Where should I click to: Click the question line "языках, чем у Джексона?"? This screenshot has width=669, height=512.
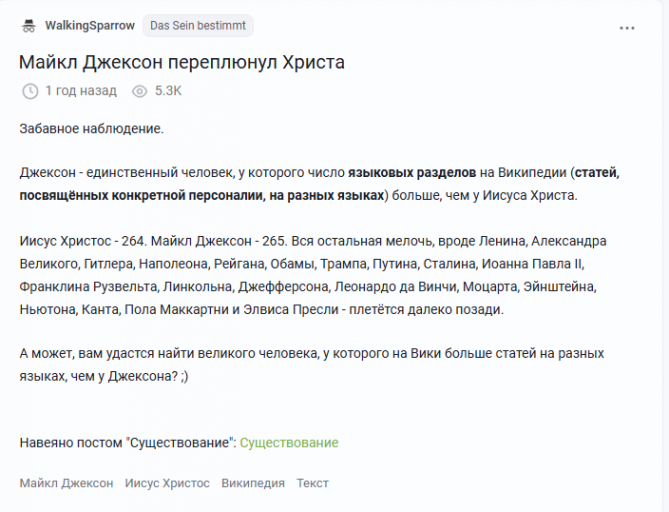click(99, 376)
